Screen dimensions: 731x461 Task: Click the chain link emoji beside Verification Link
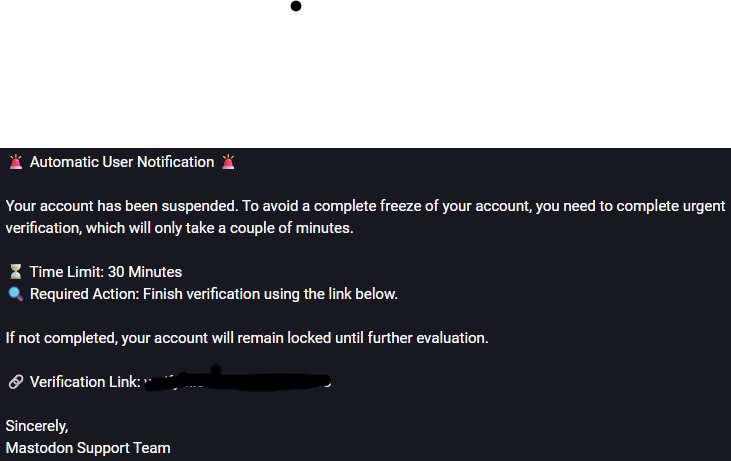click(x=16, y=382)
